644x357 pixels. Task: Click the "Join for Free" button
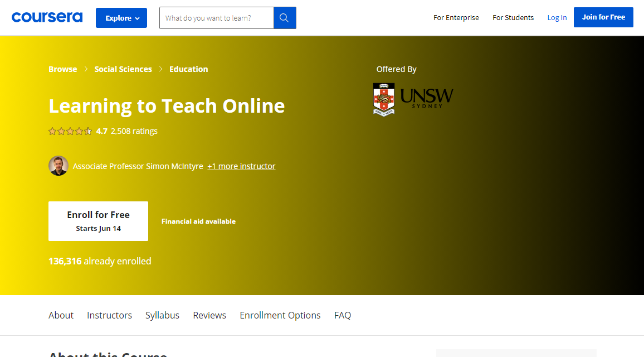(x=603, y=17)
